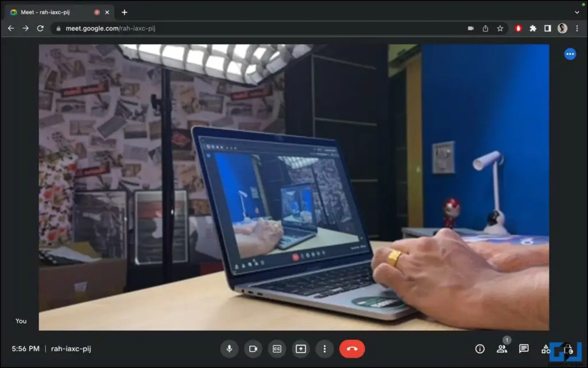Click the blue three-dot tile options button
588x368 pixels.
(570, 54)
